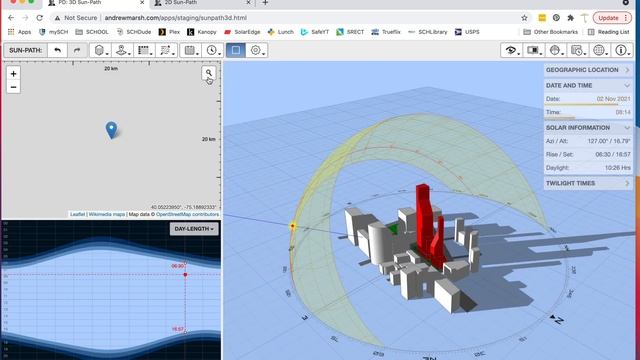Open the Other Bookmarks folder

pos(551,32)
